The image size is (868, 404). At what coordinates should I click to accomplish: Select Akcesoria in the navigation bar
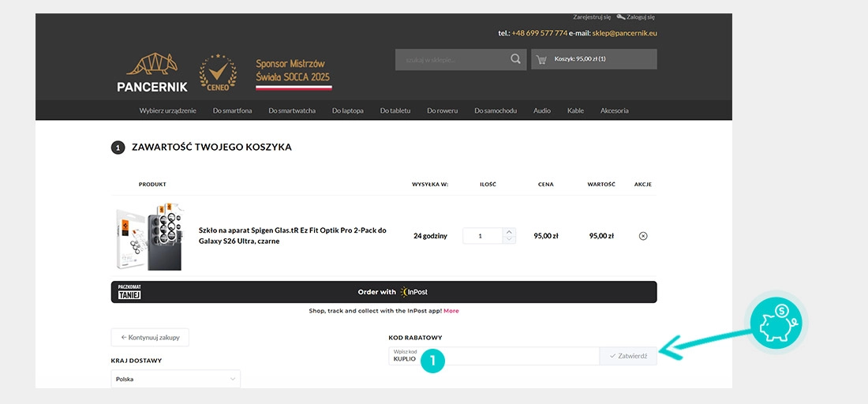pos(614,110)
